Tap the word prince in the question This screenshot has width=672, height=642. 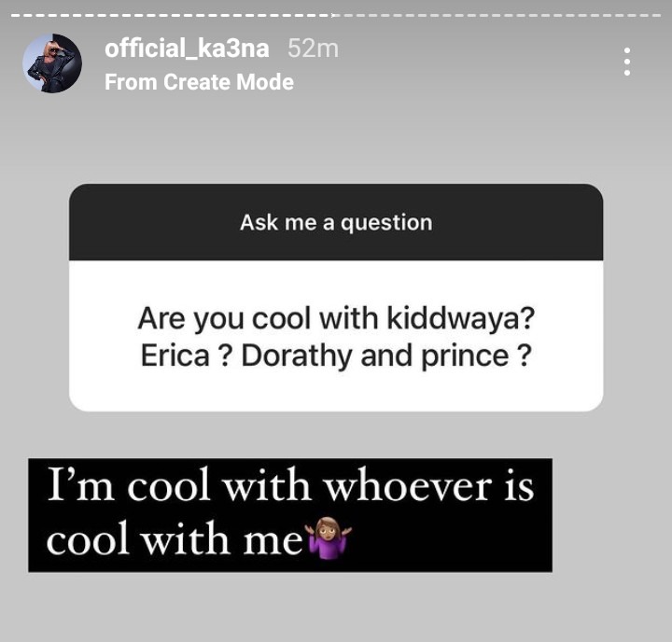465,357
